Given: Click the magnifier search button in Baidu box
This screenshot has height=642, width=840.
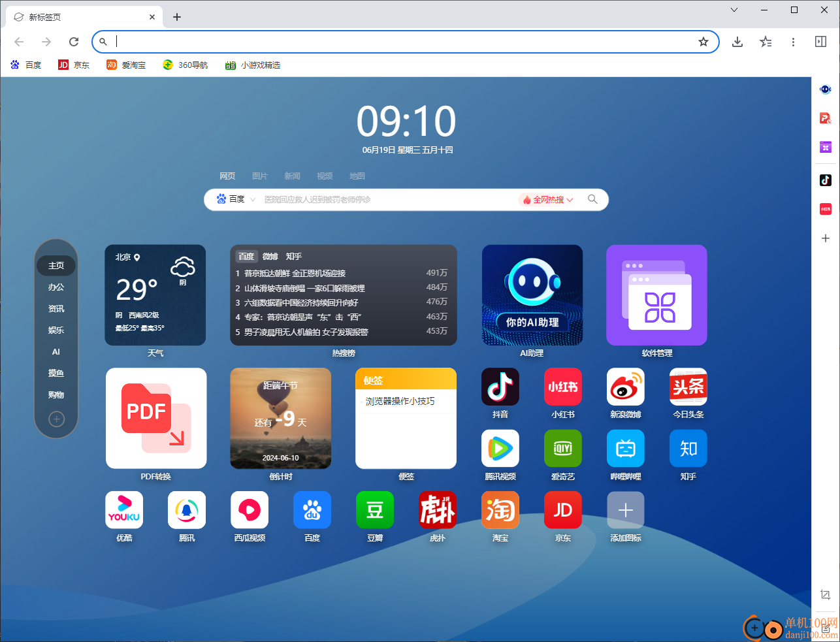Looking at the screenshot, I should pos(592,199).
